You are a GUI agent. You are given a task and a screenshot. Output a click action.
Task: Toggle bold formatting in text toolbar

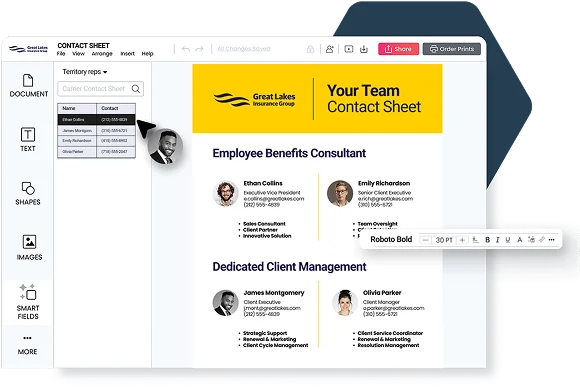tap(488, 240)
